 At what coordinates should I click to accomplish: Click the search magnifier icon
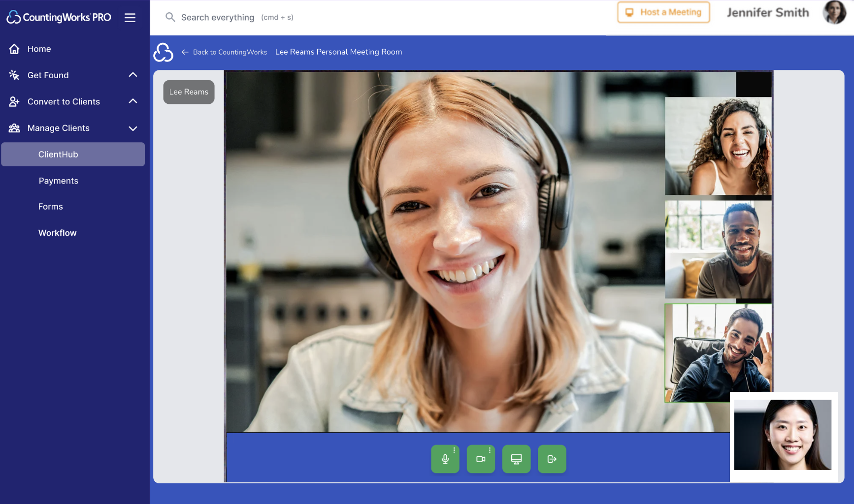[x=170, y=17]
